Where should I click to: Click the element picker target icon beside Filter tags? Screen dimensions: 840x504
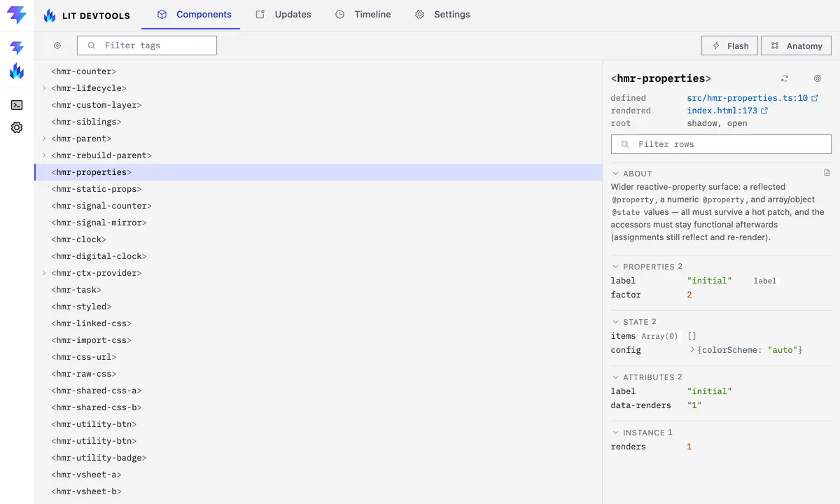(57, 45)
